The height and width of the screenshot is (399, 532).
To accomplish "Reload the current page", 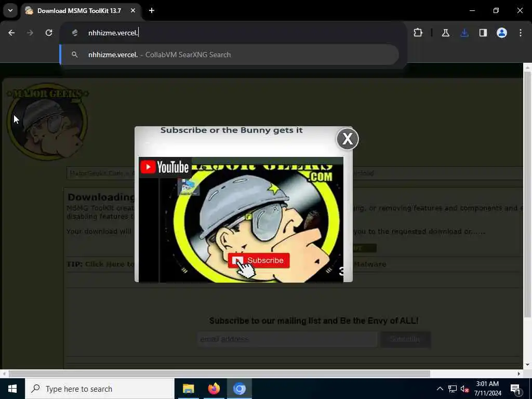I will pos(49,33).
